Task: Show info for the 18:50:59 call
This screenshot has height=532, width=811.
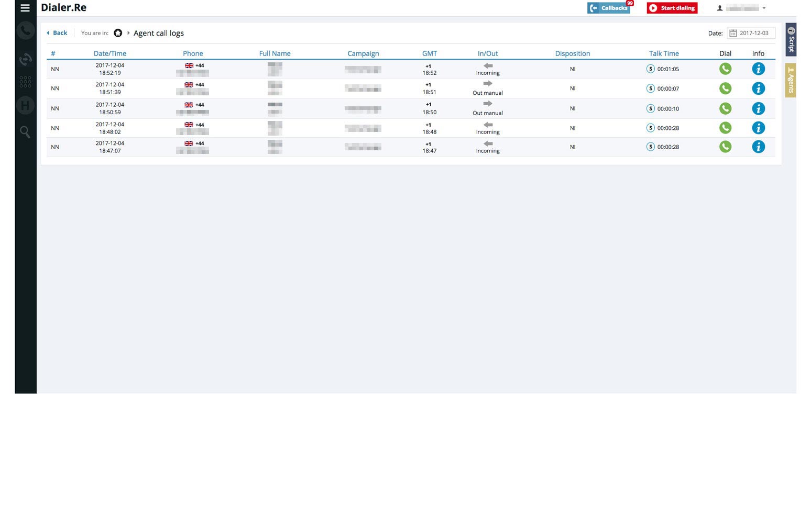Action: click(x=758, y=108)
